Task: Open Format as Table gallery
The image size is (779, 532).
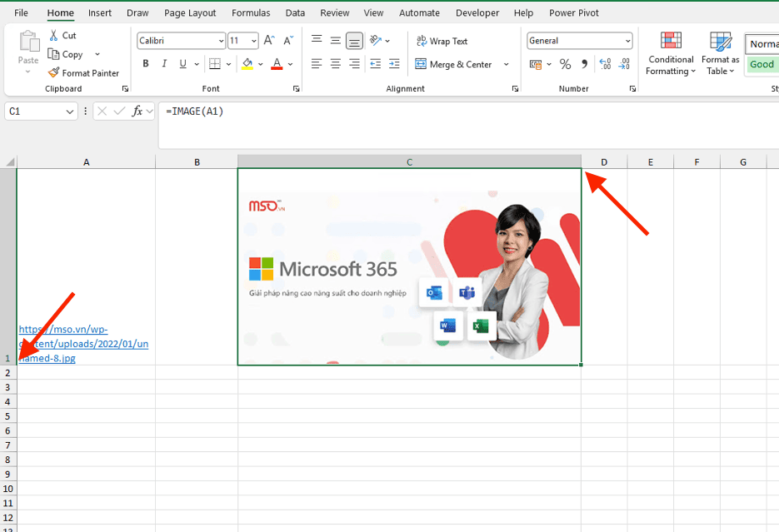Action: pyautogui.click(x=721, y=53)
